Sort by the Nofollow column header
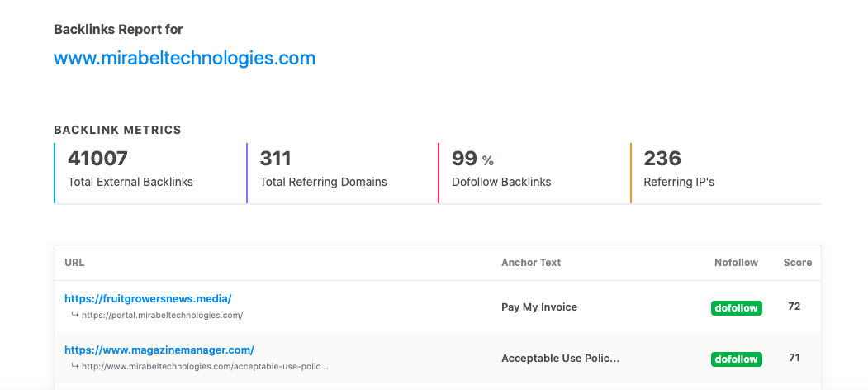 coord(736,263)
